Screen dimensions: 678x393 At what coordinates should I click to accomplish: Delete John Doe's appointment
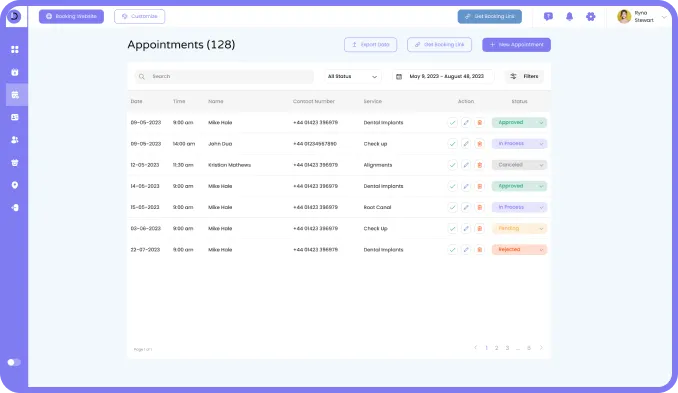(479, 144)
